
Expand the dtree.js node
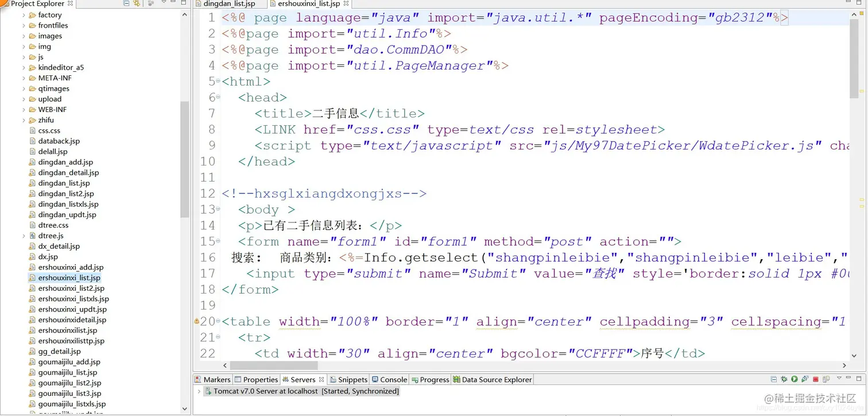click(24, 236)
